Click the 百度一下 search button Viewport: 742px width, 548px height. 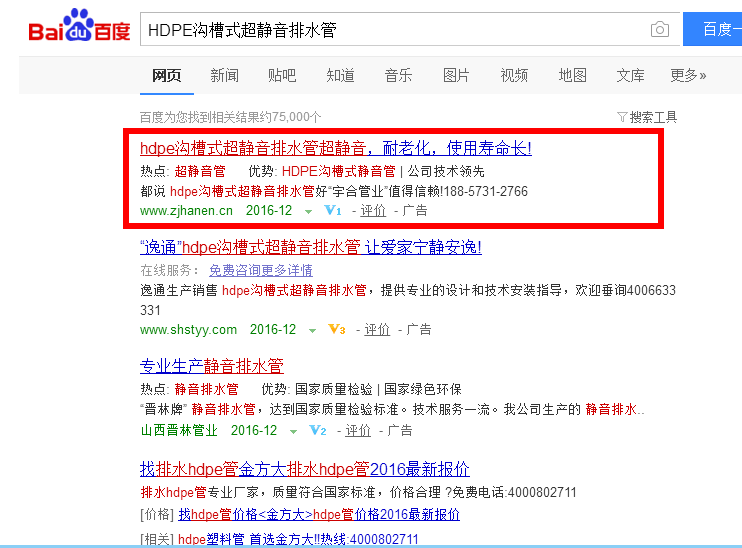pyautogui.click(x=713, y=29)
